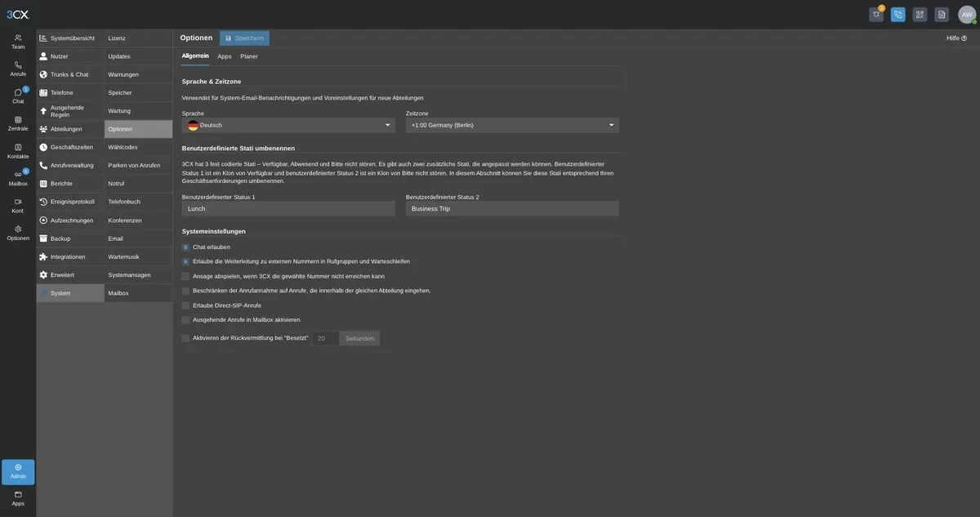Open the Zeitzone dropdown
980x517 pixels.
click(512, 125)
